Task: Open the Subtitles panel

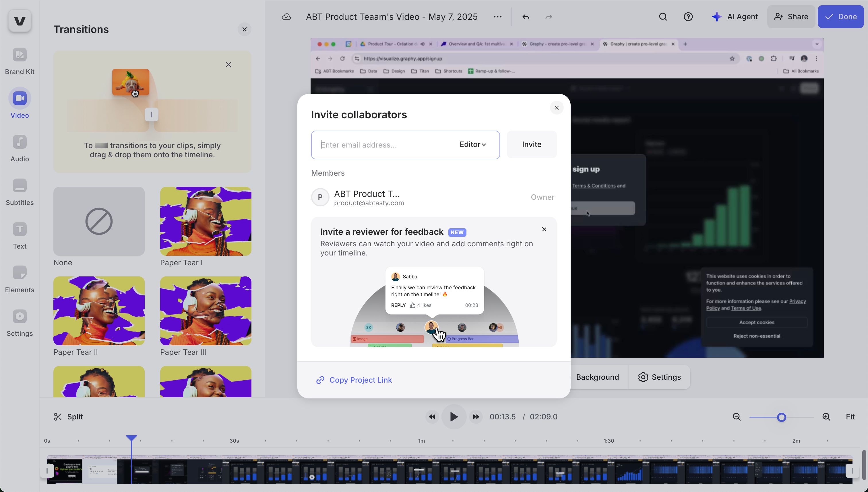Action: [20, 192]
